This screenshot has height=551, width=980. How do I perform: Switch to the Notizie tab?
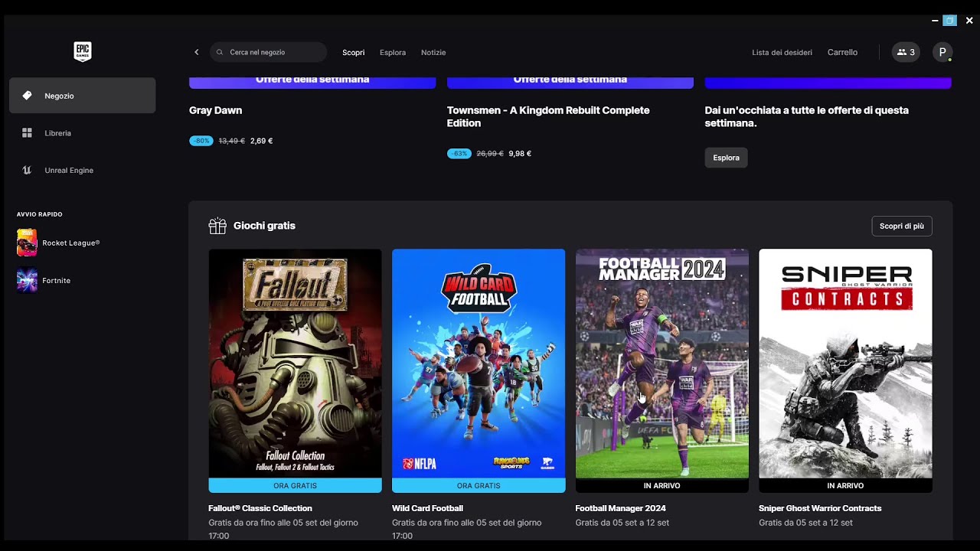pos(433,53)
